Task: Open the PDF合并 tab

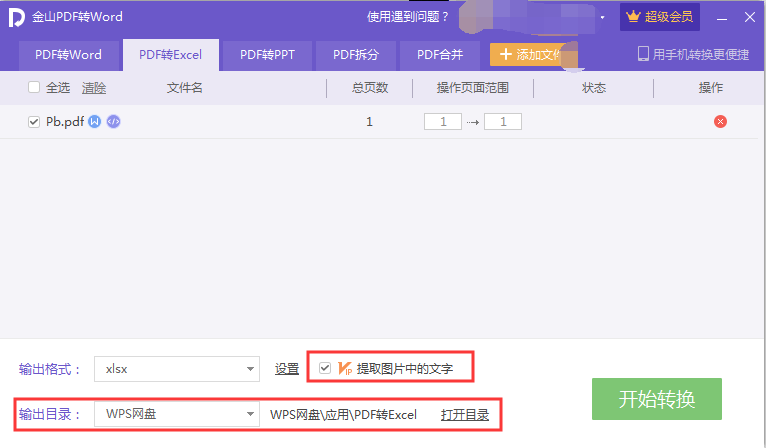Action: click(440, 55)
